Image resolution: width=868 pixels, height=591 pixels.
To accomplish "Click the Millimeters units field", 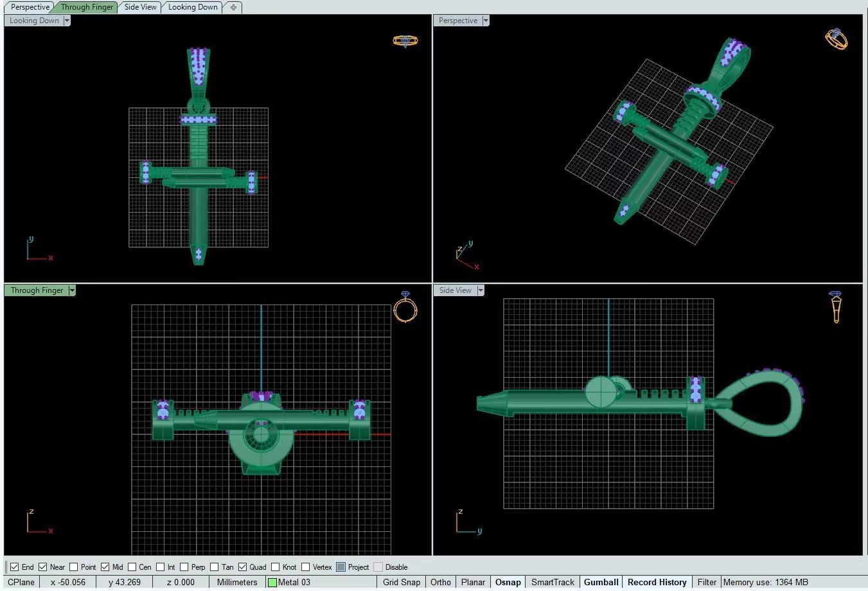I will tap(237, 582).
